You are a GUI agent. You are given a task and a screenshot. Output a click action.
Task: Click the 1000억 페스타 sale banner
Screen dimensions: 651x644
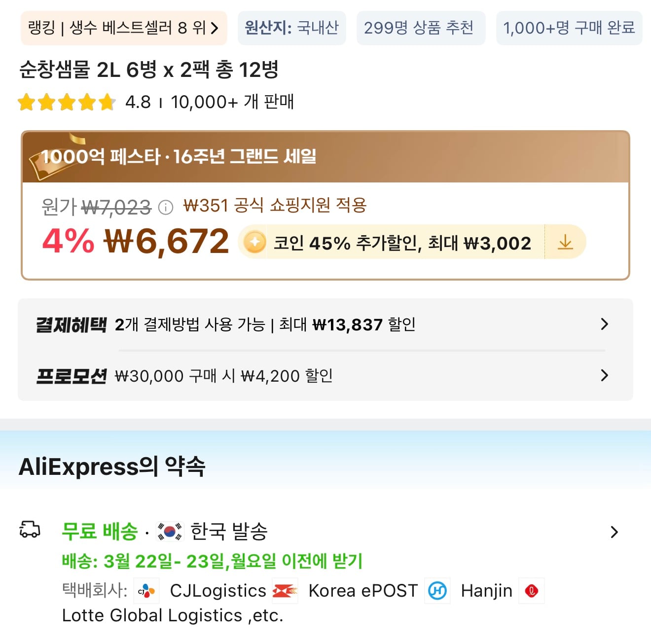point(325,157)
